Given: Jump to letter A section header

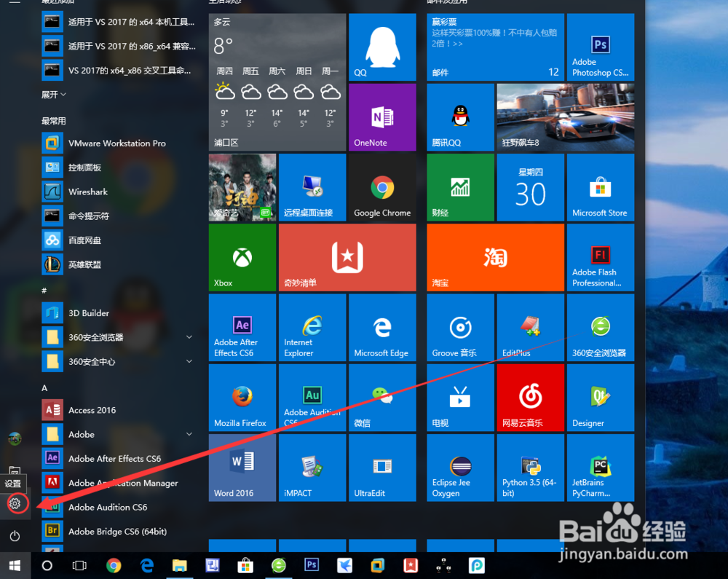Looking at the screenshot, I should pos(44,387).
